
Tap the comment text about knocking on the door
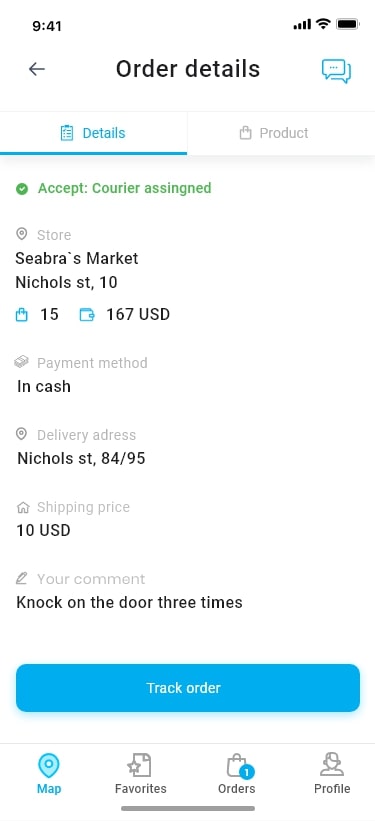[x=129, y=602]
